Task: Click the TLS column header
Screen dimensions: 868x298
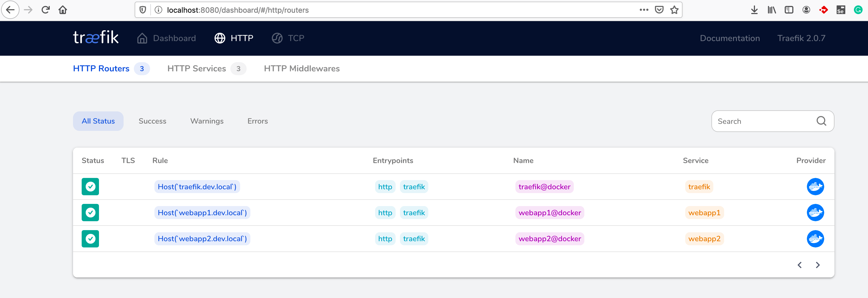Action: 128,160
